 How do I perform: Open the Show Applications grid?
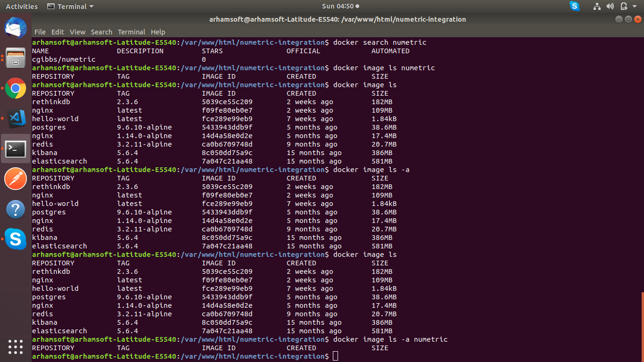tap(16, 347)
